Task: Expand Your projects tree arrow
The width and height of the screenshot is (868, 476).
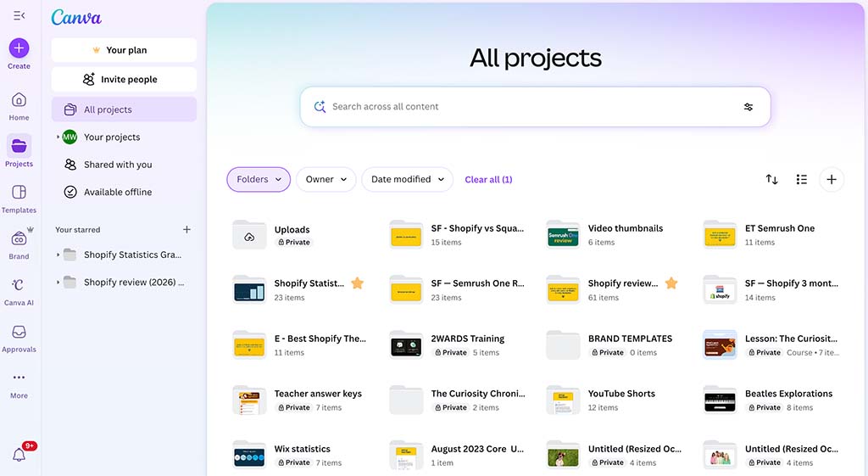Action: coord(58,137)
